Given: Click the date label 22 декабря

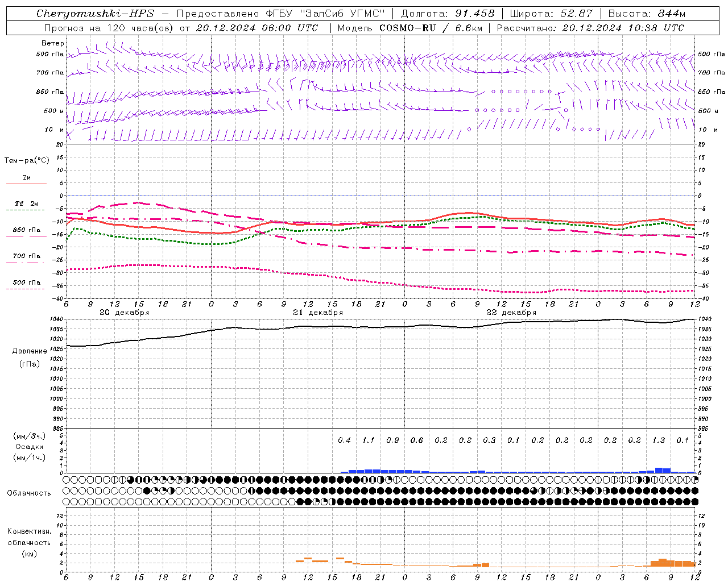Looking at the screenshot, I should pyautogui.click(x=511, y=313).
